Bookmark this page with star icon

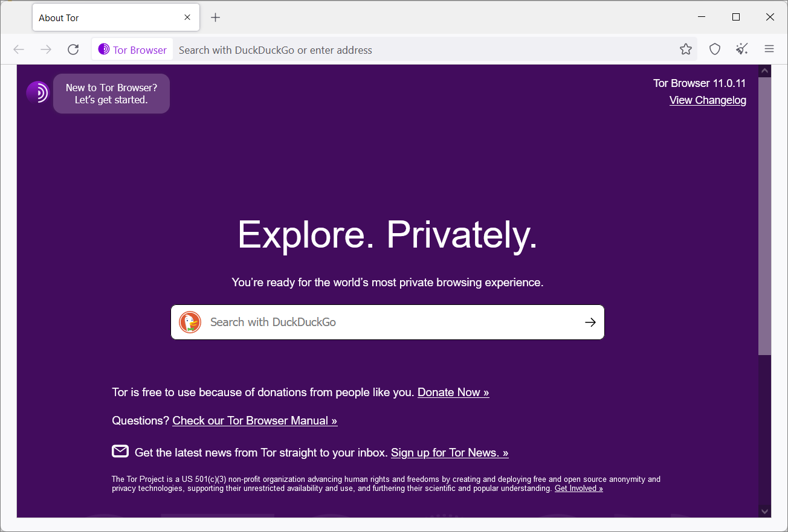(x=685, y=50)
